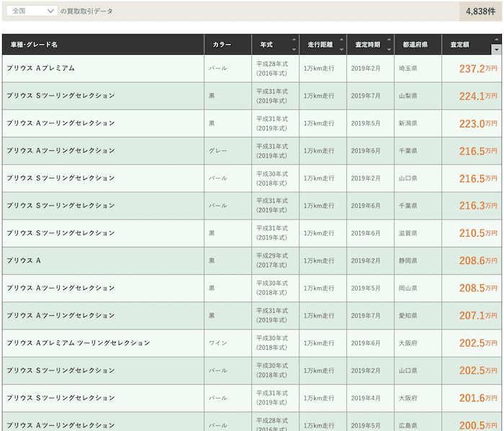Click プリウス Sツーリングセレクション in 滋賀県 row
The width and height of the screenshot is (504, 431).
(x=60, y=233)
